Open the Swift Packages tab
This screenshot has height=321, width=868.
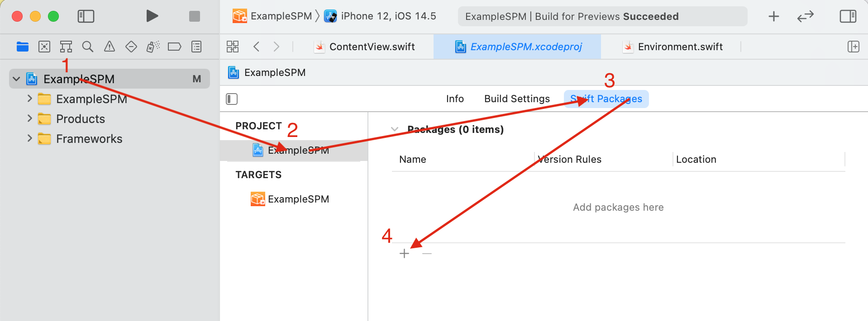(606, 99)
